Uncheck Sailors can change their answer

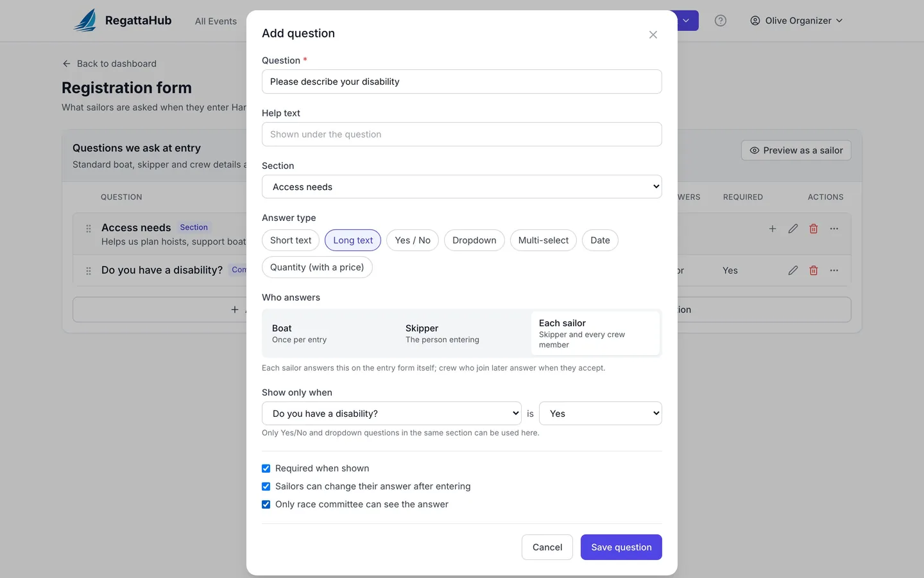click(266, 486)
